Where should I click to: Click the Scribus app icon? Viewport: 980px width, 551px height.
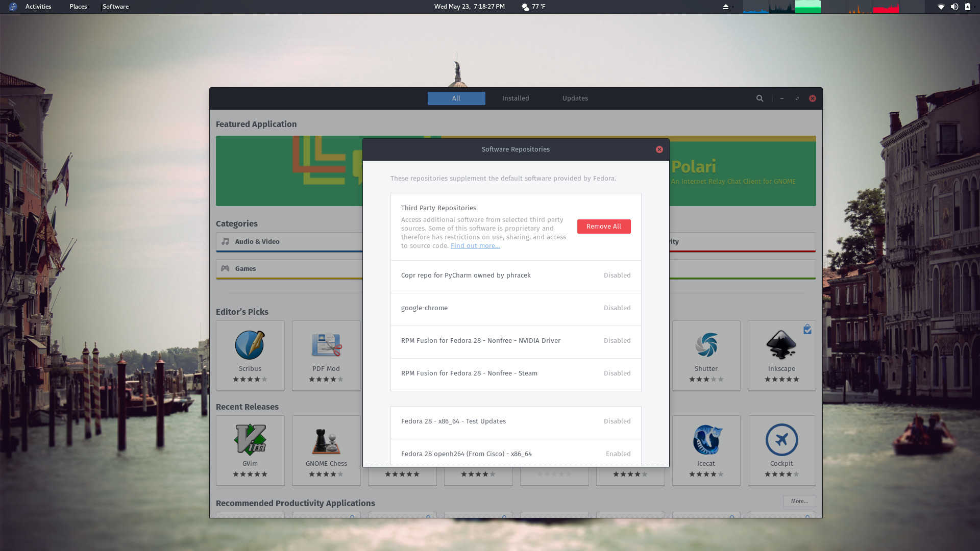click(x=250, y=345)
